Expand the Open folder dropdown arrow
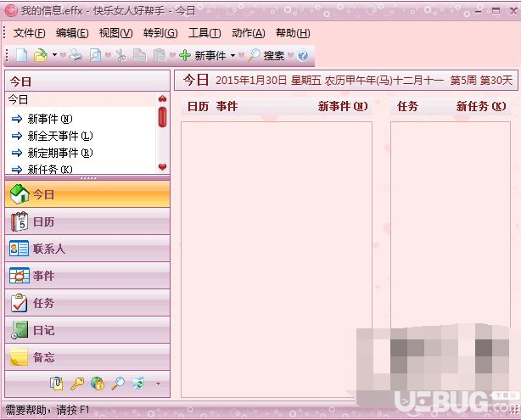521x420 pixels. pos(54,55)
